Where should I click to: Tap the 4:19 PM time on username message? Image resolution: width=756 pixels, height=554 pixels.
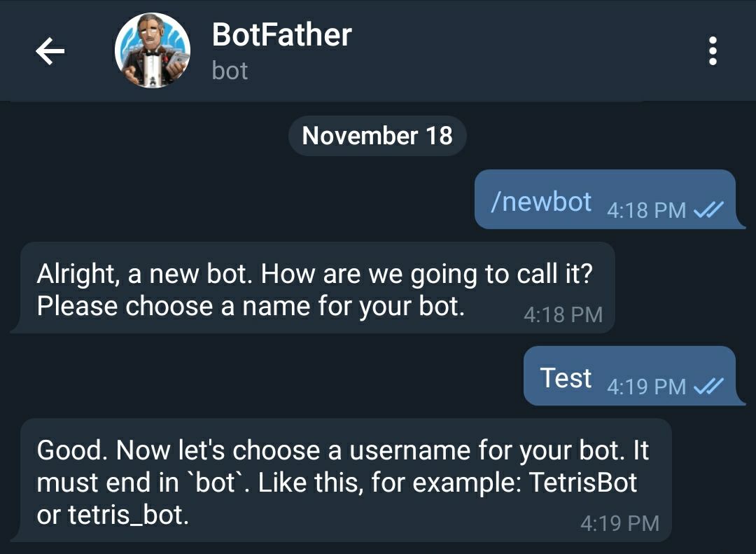pyautogui.click(x=619, y=523)
